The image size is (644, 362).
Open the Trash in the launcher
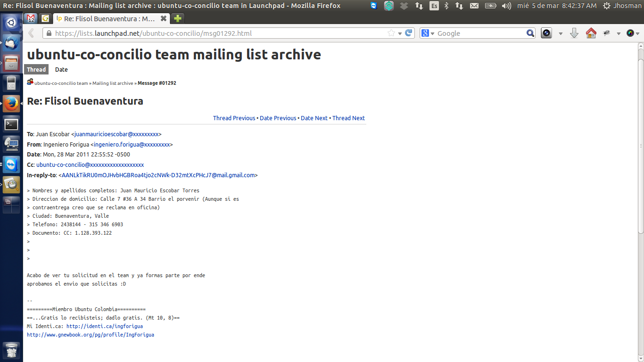pos(11,351)
